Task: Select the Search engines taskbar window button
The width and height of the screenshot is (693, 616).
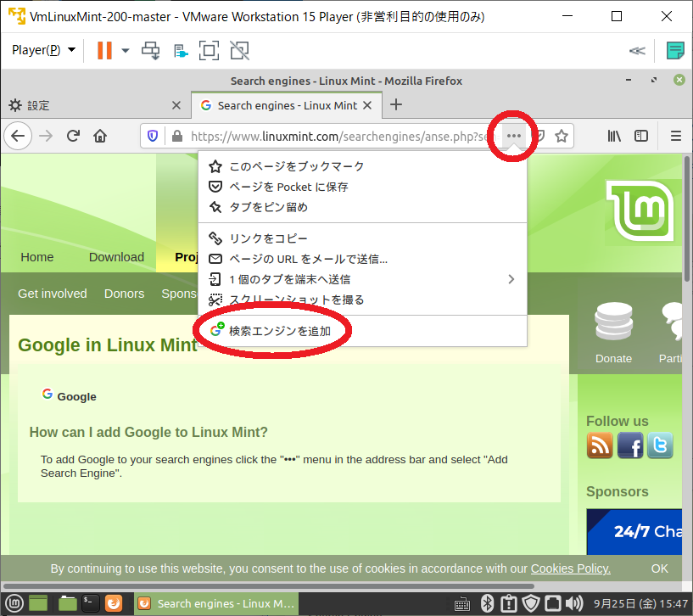Action: click(x=216, y=603)
